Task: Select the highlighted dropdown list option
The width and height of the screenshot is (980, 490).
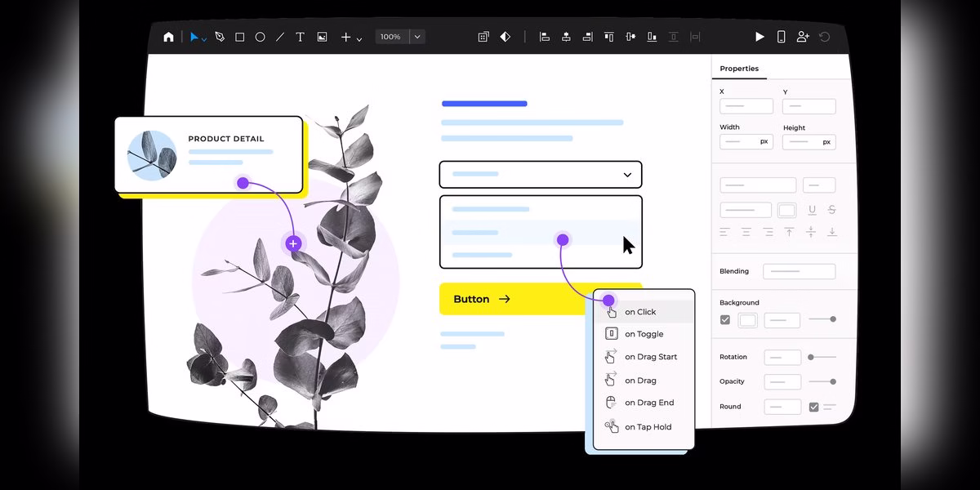Action: click(541, 233)
